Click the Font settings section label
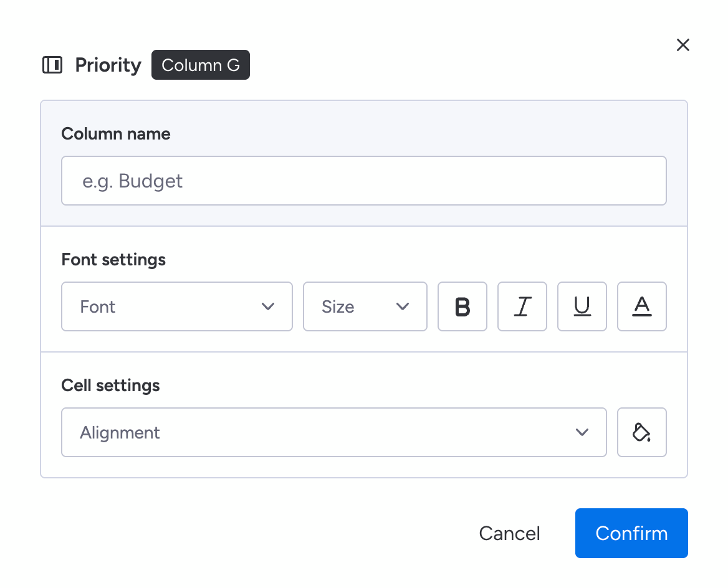The height and width of the screenshot is (588, 728). [113, 260]
